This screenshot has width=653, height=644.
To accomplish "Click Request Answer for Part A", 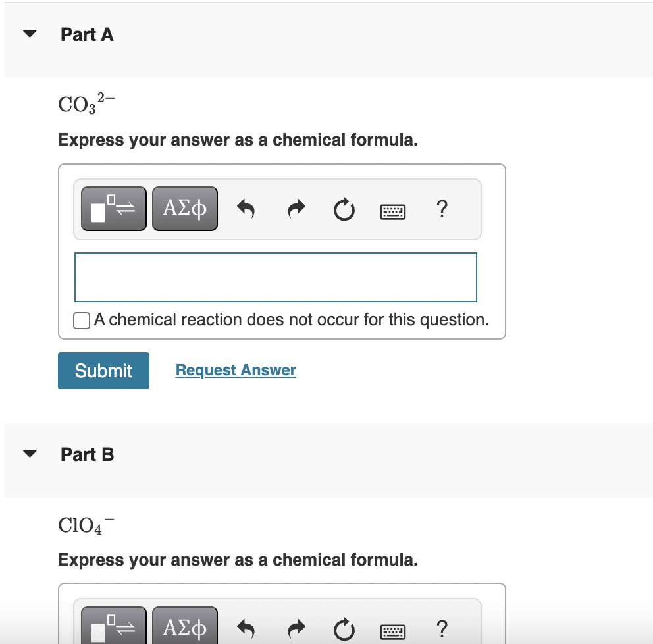I will coord(235,370).
